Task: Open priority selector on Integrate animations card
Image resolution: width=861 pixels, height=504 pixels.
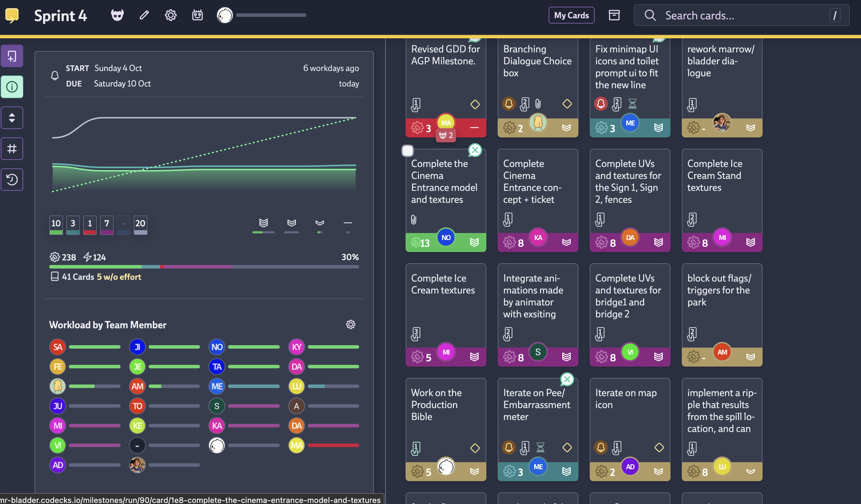Action: pyautogui.click(x=567, y=357)
